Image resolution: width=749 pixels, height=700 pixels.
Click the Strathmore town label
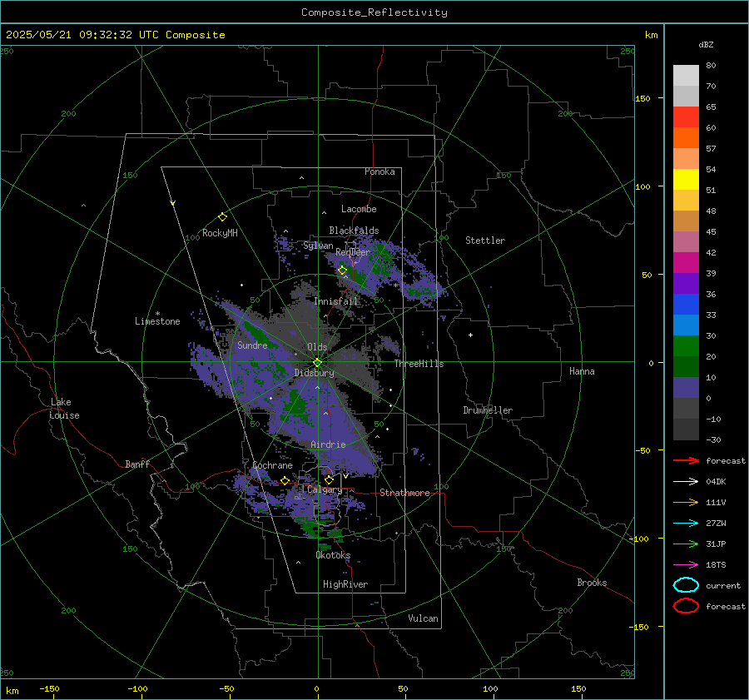pos(405,493)
